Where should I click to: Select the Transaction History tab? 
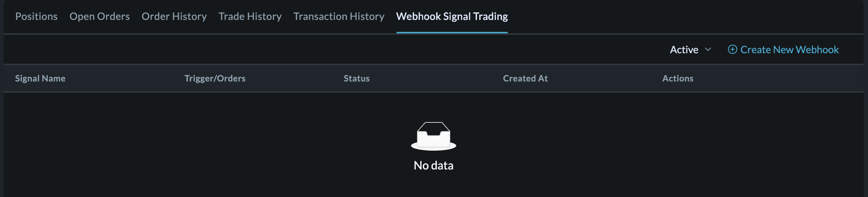[339, 16]
